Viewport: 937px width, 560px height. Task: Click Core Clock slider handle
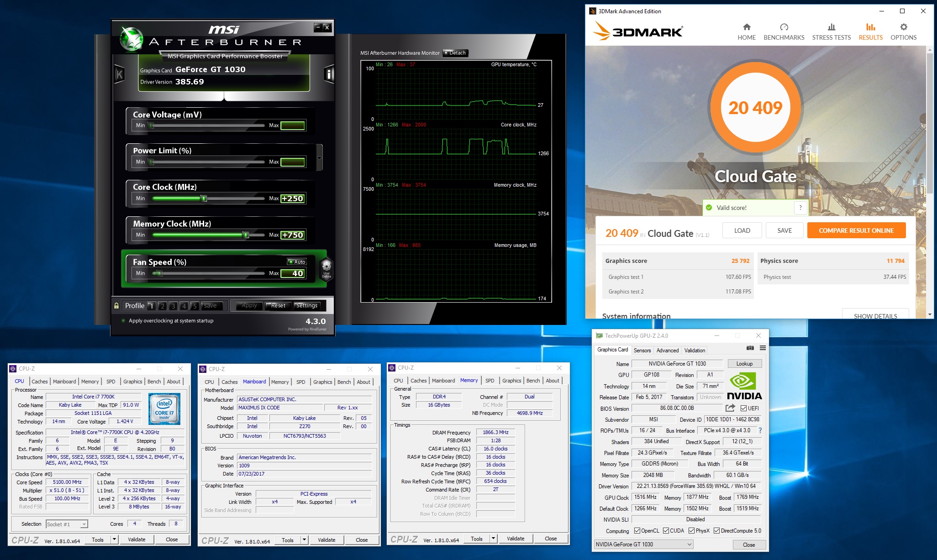point(204,198)
